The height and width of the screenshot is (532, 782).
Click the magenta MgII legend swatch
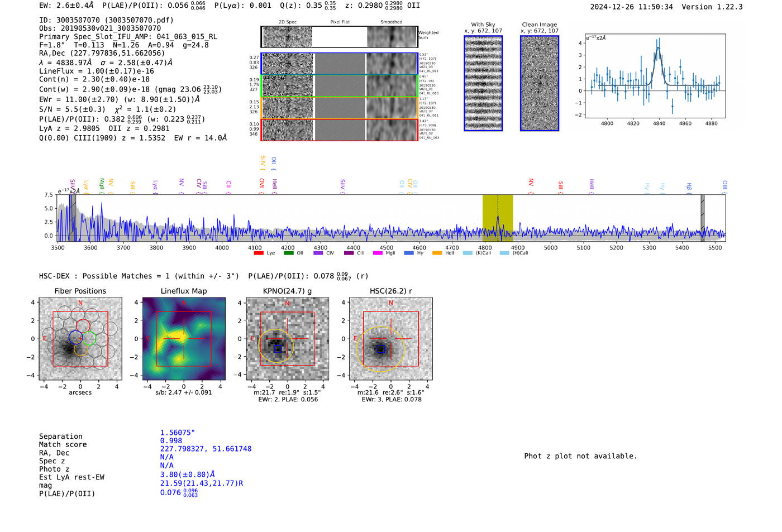(378, 253)
